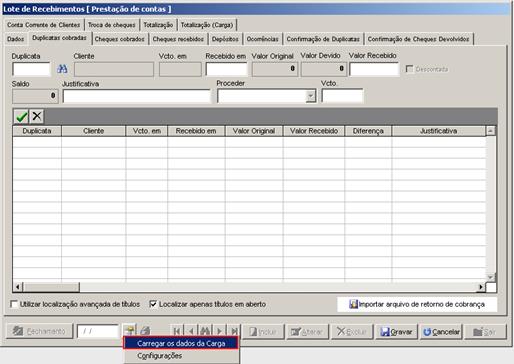Toggle the Descontada checkbox
The height and width of the screenshot is (364, 514).
pos(409,69)
